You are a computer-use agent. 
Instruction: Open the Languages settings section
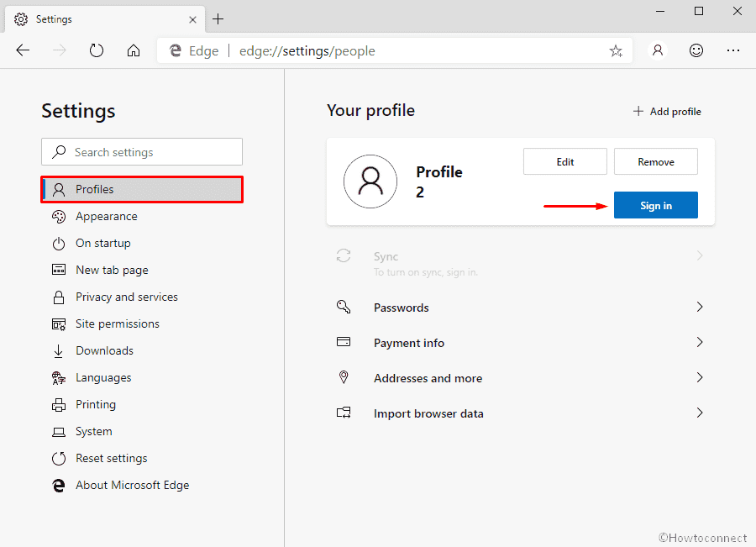coord(103,378)
